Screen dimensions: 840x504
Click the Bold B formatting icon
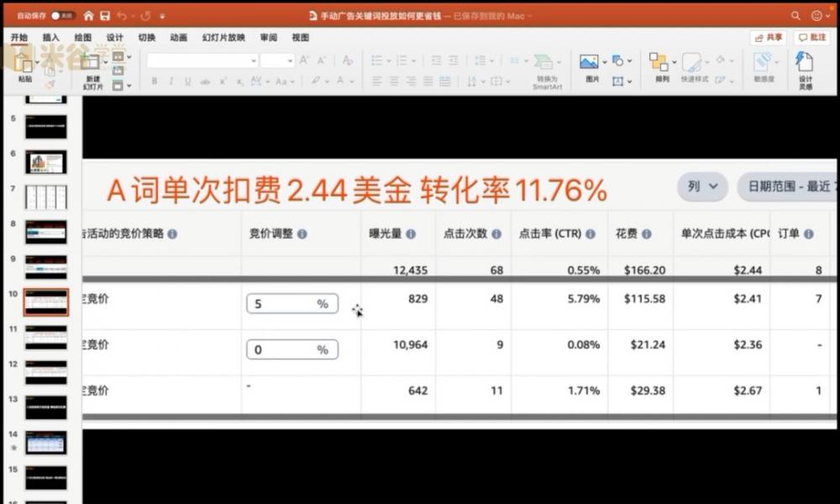point(155,81)
